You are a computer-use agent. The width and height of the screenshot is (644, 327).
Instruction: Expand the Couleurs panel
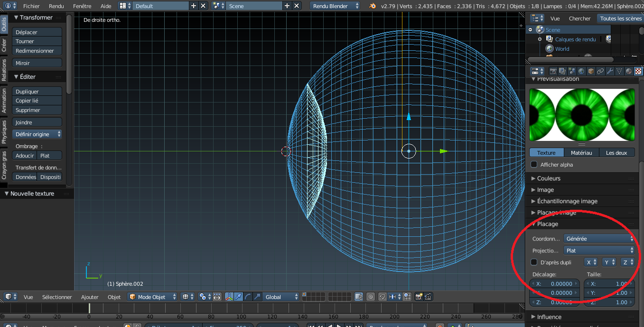[549, 178]
